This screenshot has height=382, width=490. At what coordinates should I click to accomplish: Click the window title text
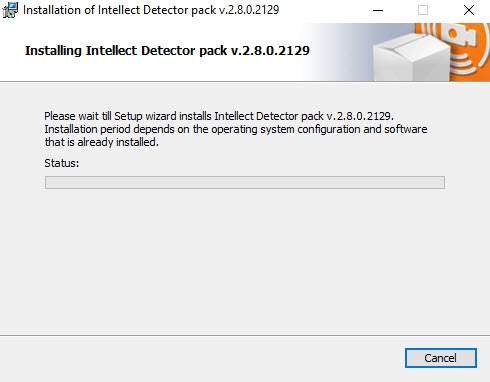coord(151,10)
